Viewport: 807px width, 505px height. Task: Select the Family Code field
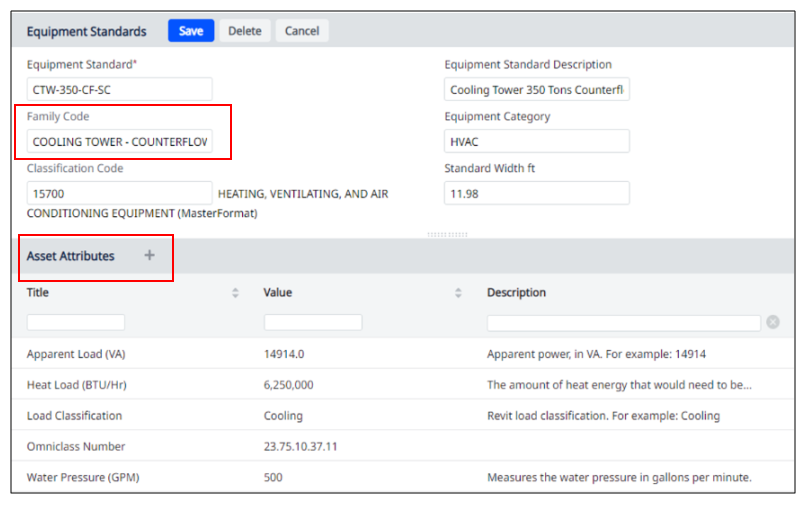(119, 142)
